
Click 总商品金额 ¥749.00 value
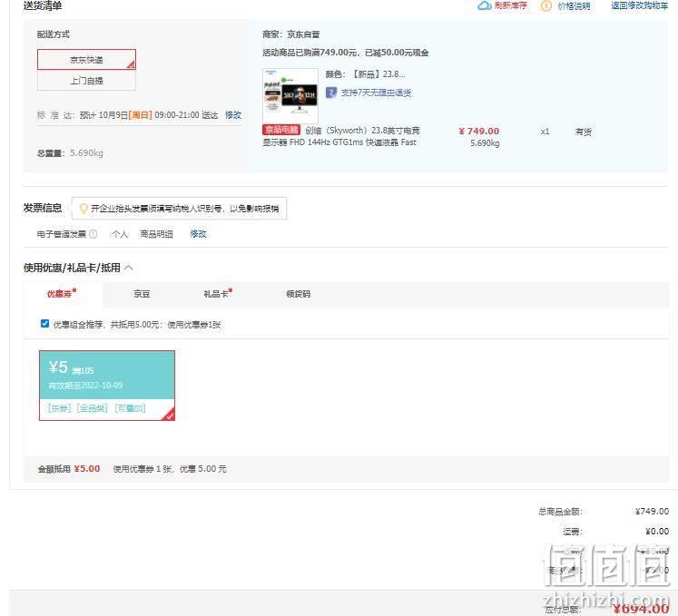652,512
